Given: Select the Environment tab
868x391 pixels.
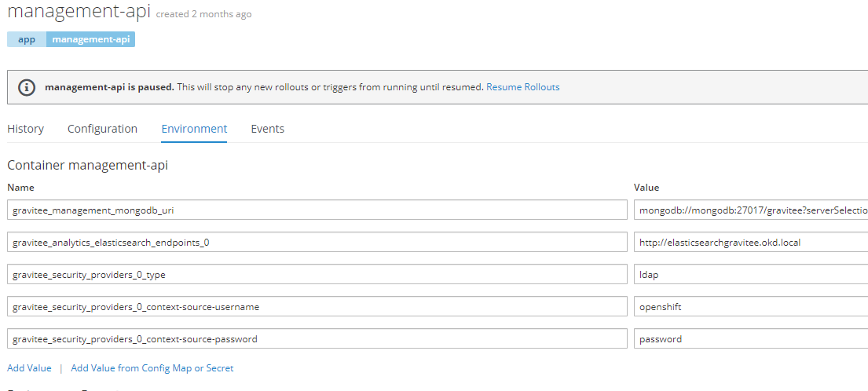Looking at the screenshot, I should coord(194,129).
